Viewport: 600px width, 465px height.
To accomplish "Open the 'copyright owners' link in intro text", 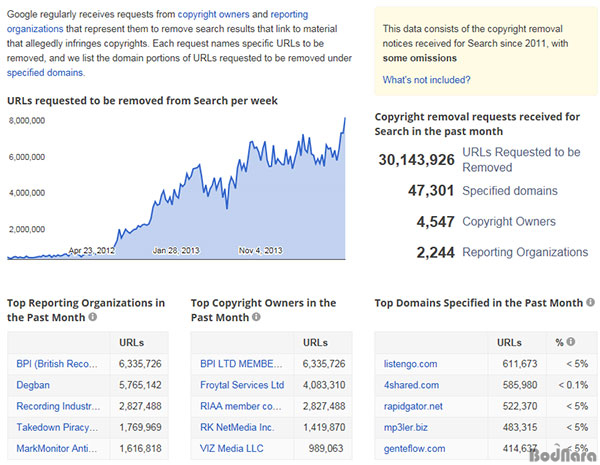I will point(214,15).
